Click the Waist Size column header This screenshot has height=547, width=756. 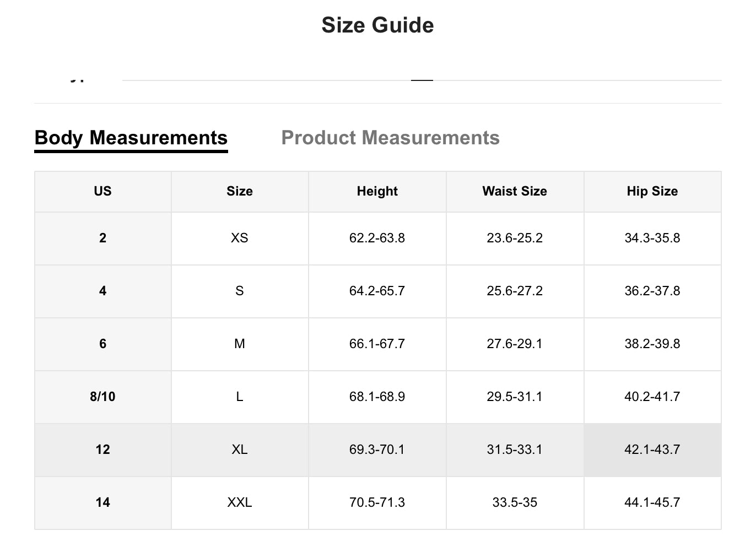(514, 191)
